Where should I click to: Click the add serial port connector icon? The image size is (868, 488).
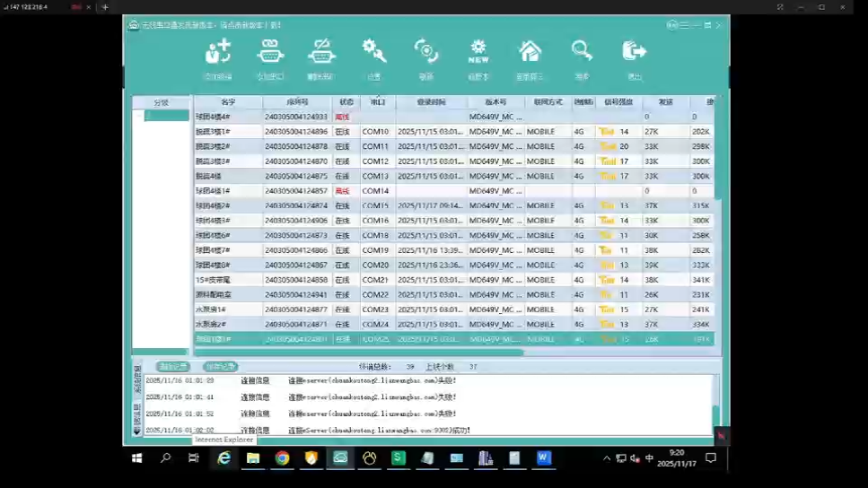[x=270, y=51]
